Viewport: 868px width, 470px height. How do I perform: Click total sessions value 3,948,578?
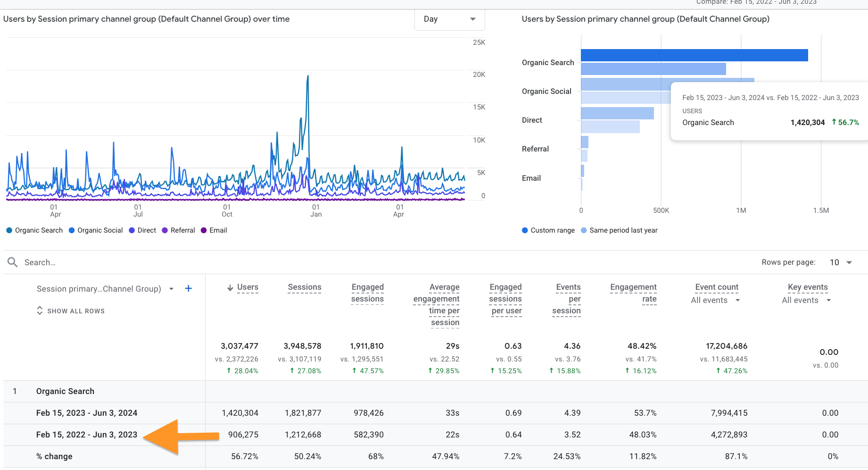(x=302, y=346)
